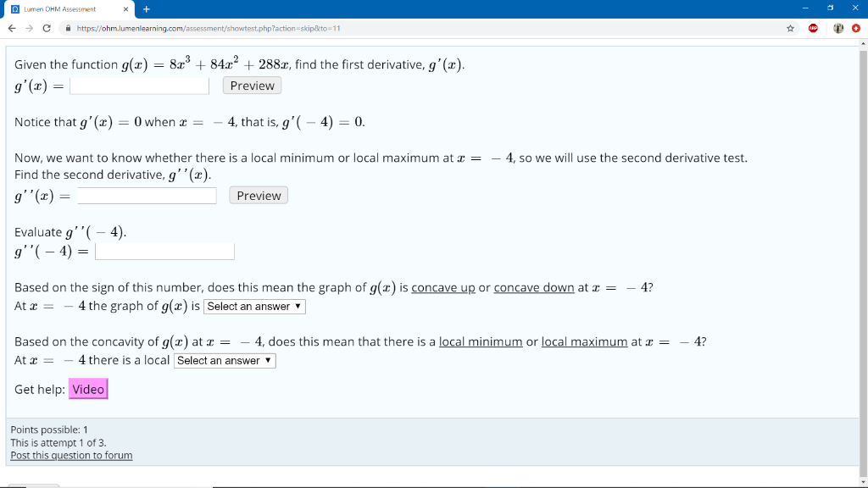Viewport: 868px width, 488px height.
Task: Click the red extension icon beside the avatar
Action: [x=857, y=26]
